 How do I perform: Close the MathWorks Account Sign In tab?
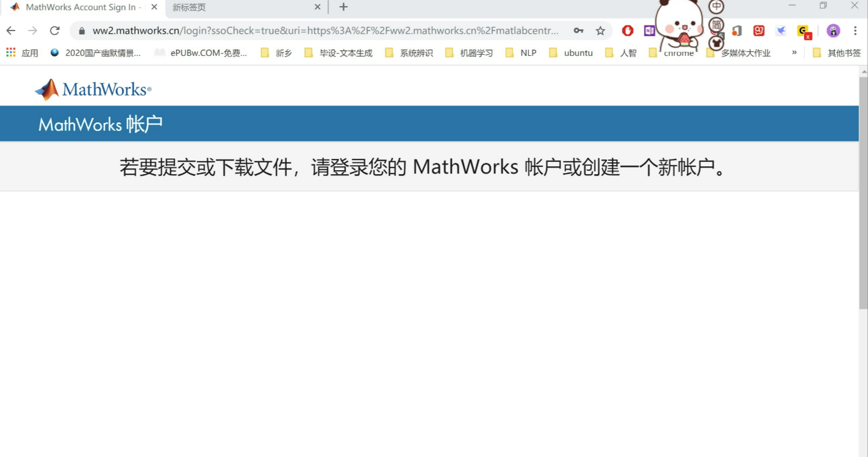click(154, 7)
